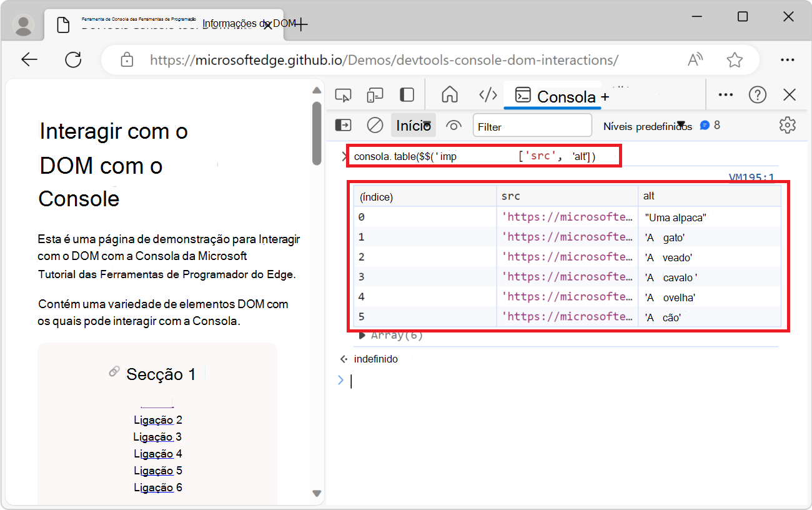Open the source code </> panel icon

pos(488,94)
